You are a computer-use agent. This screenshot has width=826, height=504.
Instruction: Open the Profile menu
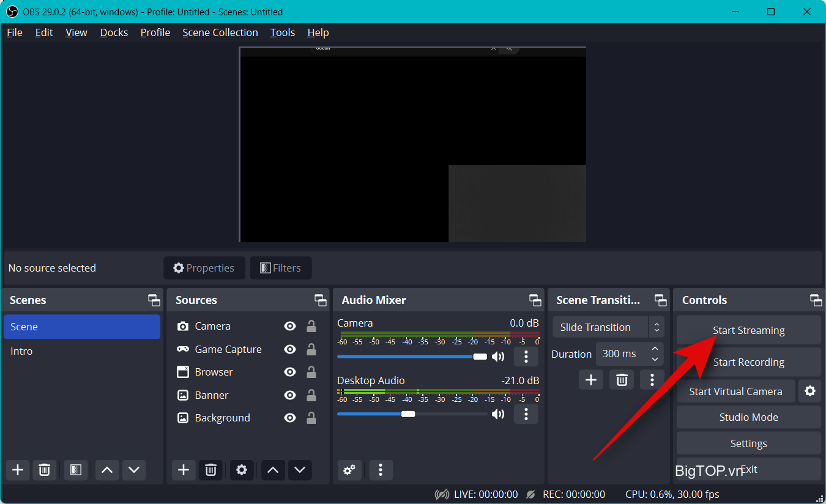click(x=155, y=32)
